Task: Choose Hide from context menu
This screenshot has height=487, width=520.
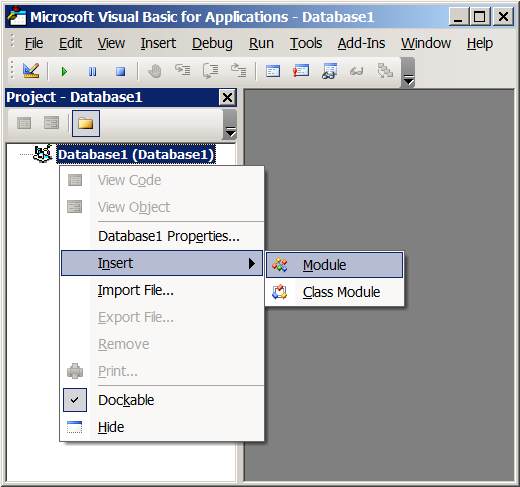Action: point(162,427)
